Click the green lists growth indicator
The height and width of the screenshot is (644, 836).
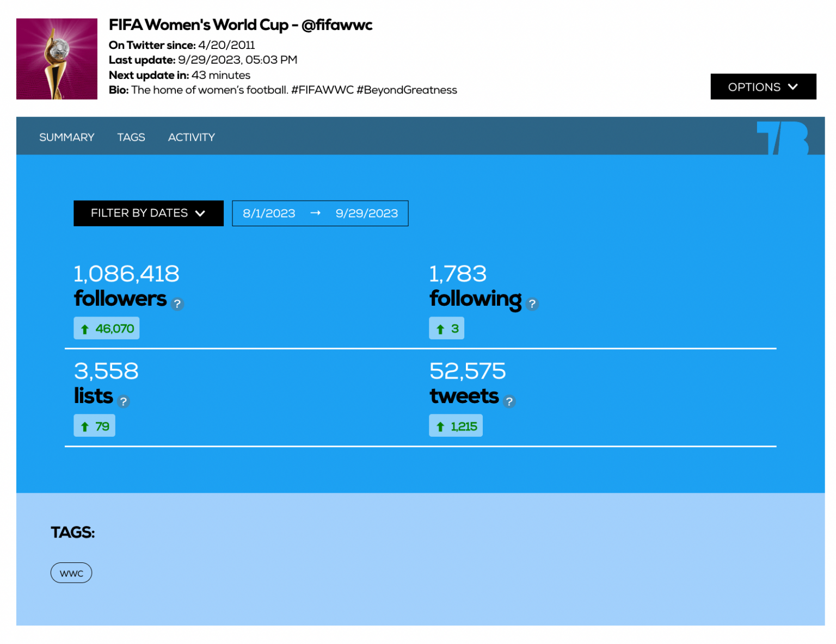pyautogui.click(x=94, y=425)
